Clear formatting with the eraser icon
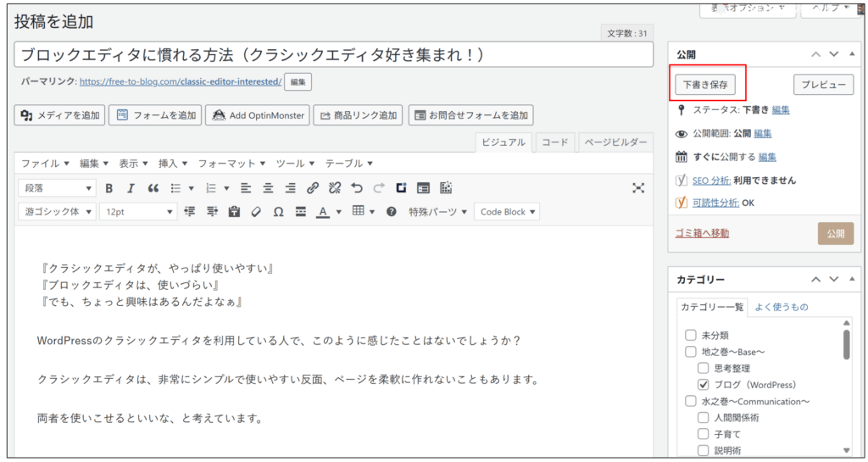This screenshot has height=462, width=868. tap(256, 212)
